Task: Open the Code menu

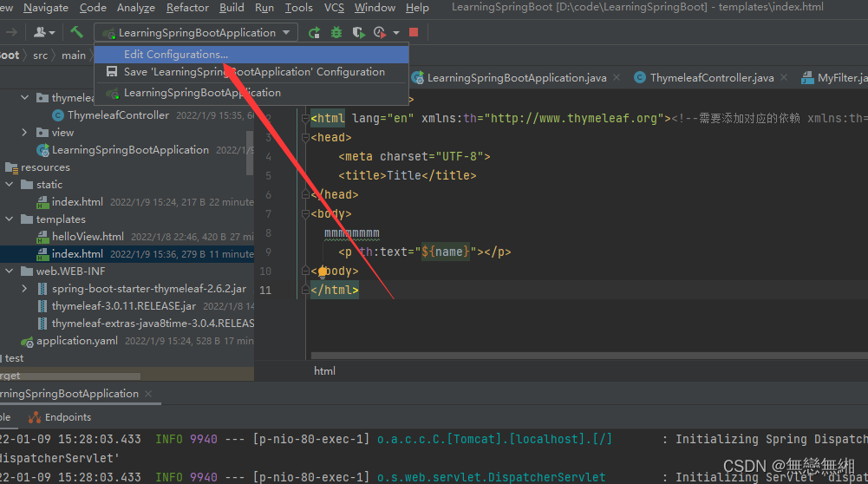Action: [x=93, y=8]
